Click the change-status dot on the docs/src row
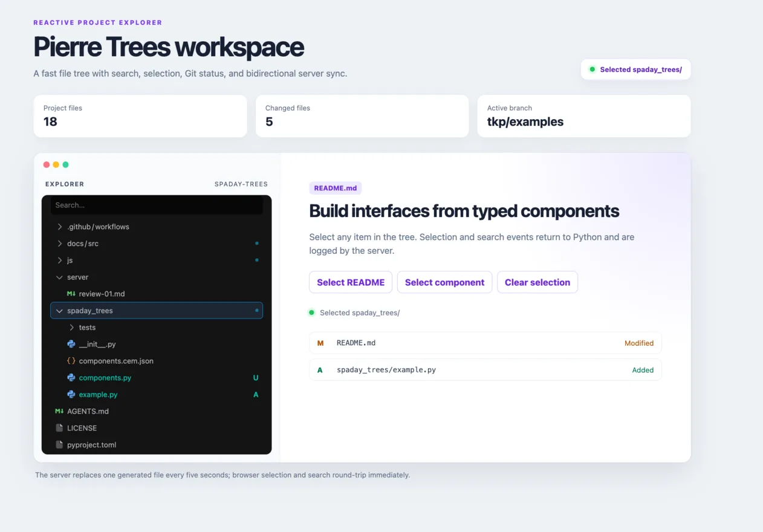The height and width of the screenshot is (532, 763). point(257,244)
